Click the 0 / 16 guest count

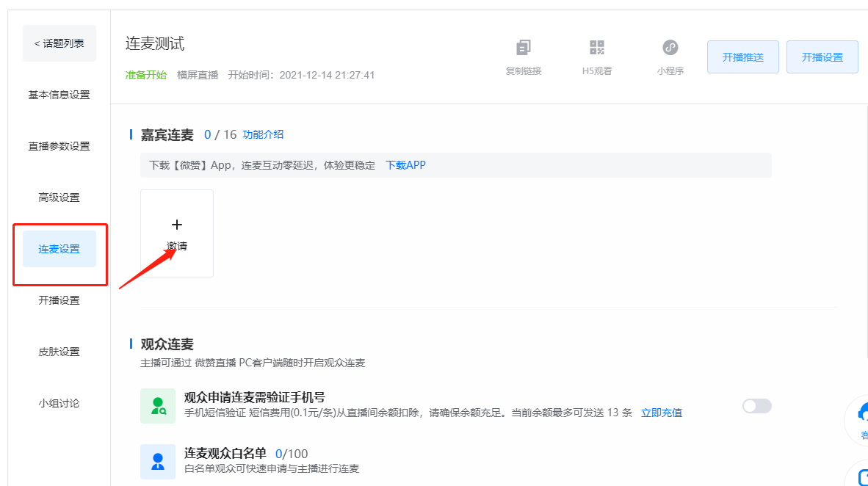(x=220, y=134)
